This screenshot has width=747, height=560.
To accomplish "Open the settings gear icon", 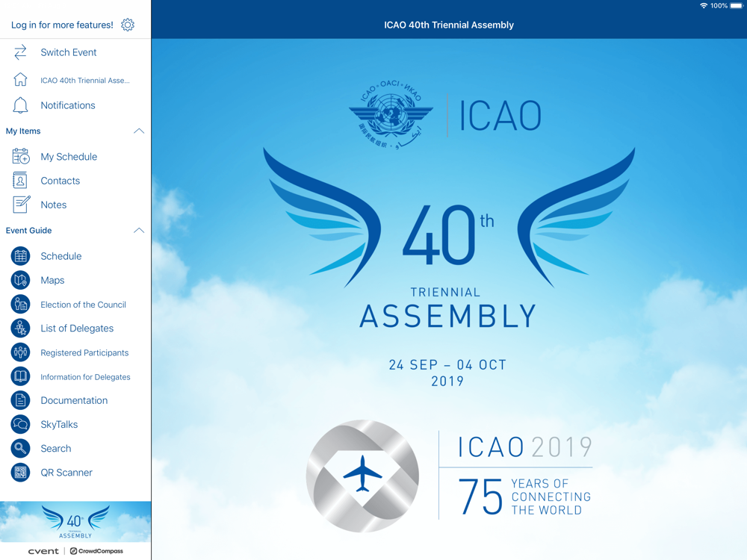I will [x=128, y=25].
